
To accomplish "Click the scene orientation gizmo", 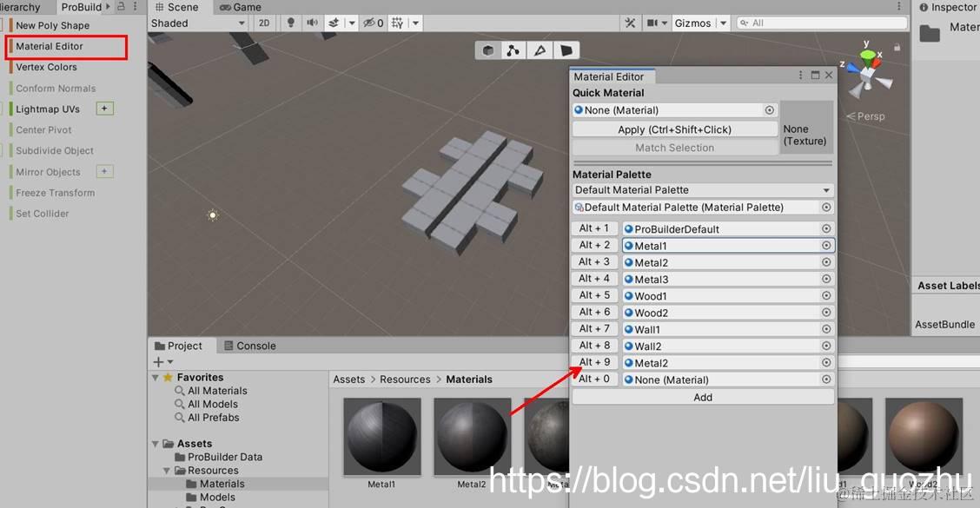I will tap(868, 75).
